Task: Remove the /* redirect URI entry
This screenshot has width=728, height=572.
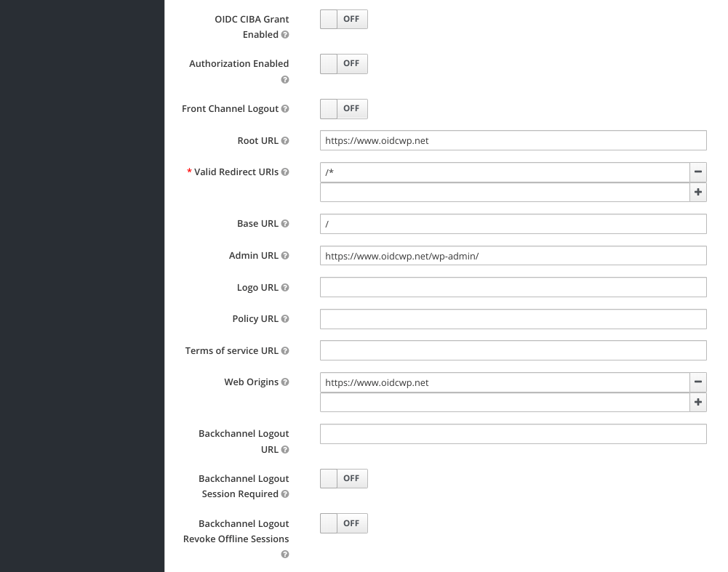Action: pos(697,172)
